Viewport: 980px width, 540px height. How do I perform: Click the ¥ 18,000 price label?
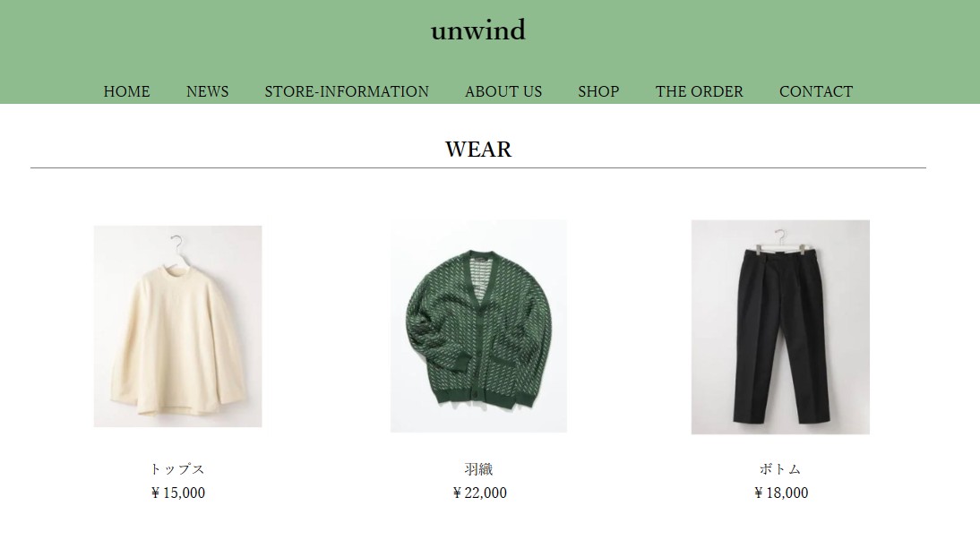click(x=781, y=493)
